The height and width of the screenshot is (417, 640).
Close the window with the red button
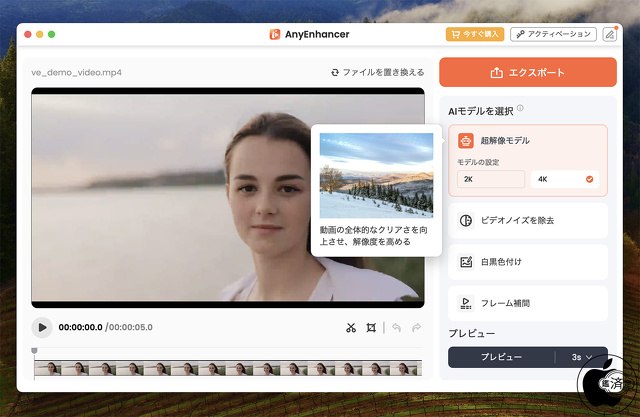tap(28, 34)
